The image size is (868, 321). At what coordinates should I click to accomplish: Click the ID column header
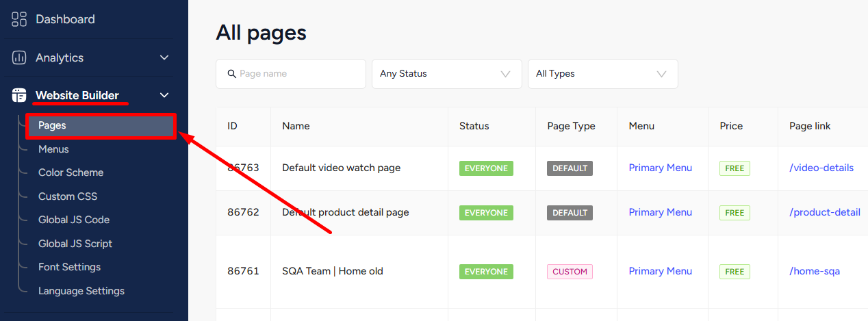(233, 126)
